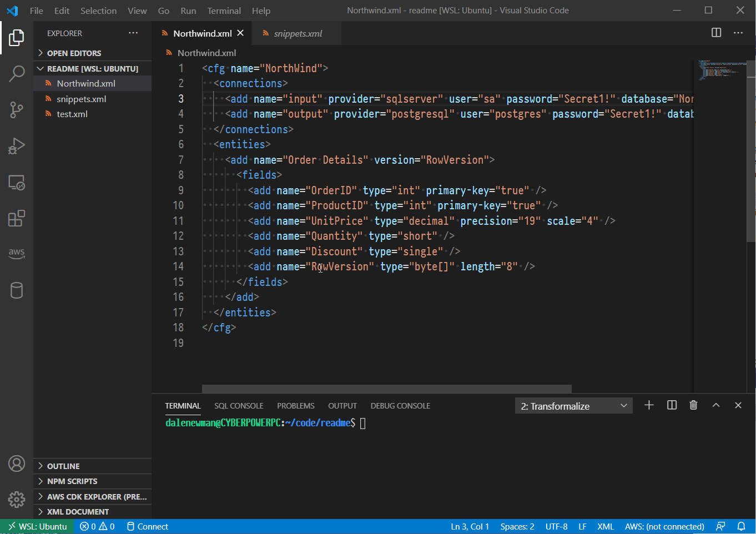
Task: Change language mode via XML
Action: coord(606,526)
